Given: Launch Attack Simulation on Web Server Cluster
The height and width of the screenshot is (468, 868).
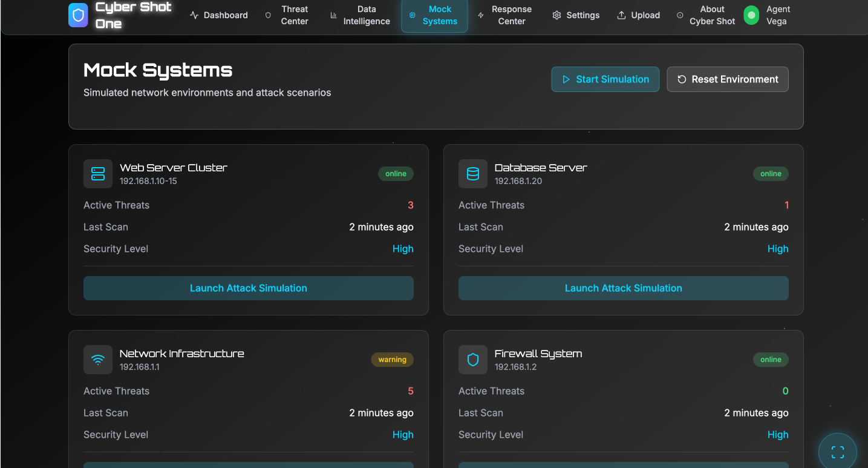Looking at the screenshot, I should click(x=249, y=288).
